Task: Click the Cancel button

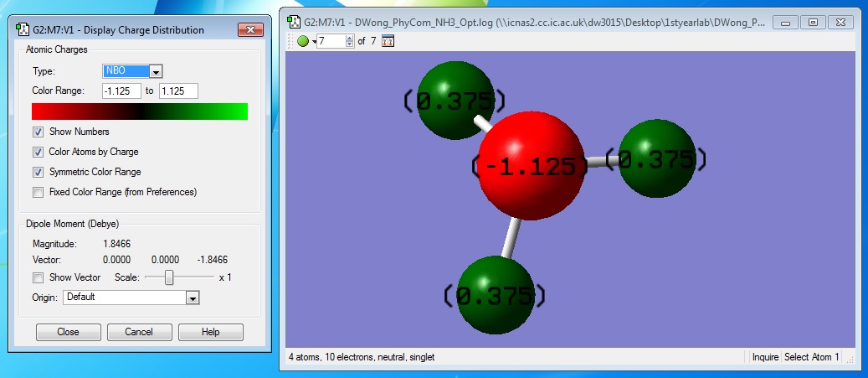Action: tap(140, 332)
